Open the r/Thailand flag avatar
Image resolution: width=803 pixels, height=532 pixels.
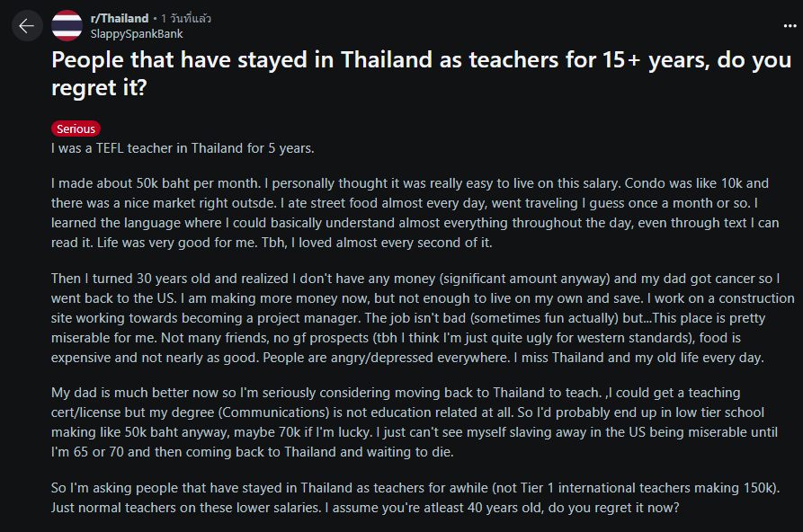click(x=67, y=25)
